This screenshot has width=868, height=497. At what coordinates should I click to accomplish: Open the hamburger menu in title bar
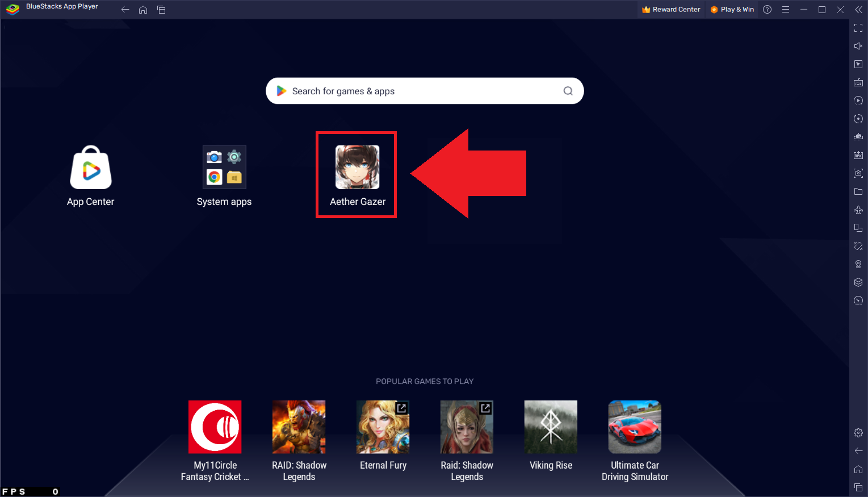pyautogui.click(x=786, y=10)
